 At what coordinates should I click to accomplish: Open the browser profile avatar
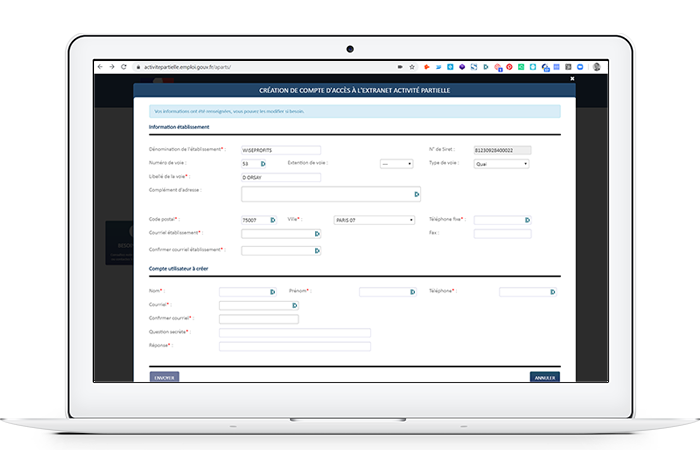click(597, 67)
